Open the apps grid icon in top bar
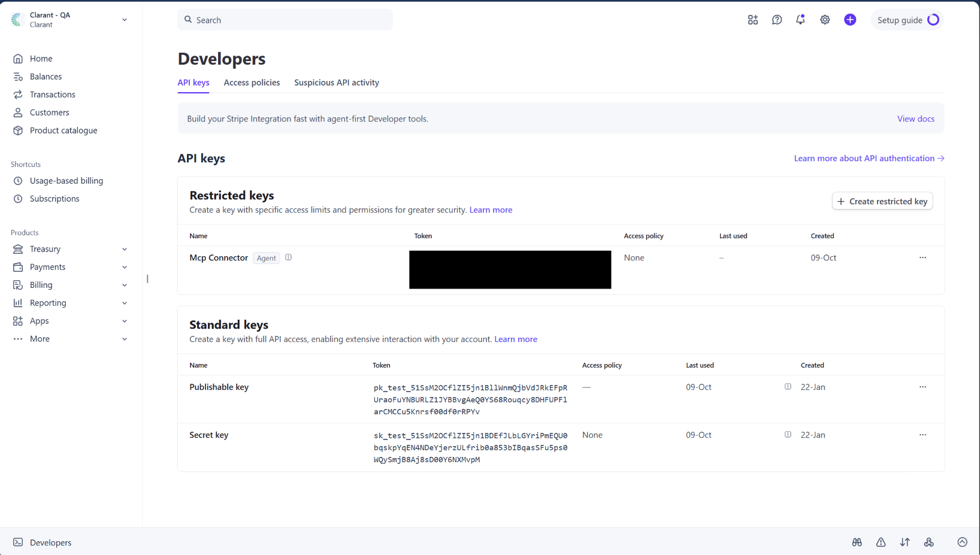Viewport: 980px width, 555px height. pos(753,20)
